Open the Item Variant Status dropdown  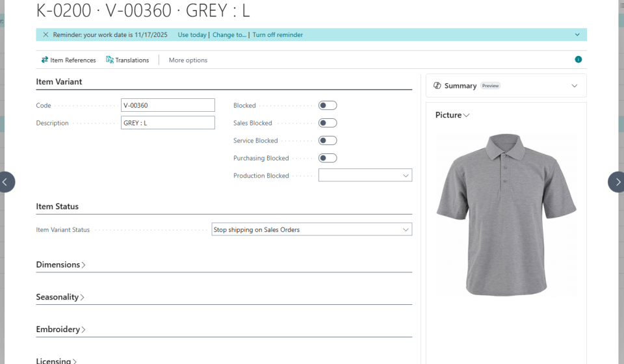point(312,229)
